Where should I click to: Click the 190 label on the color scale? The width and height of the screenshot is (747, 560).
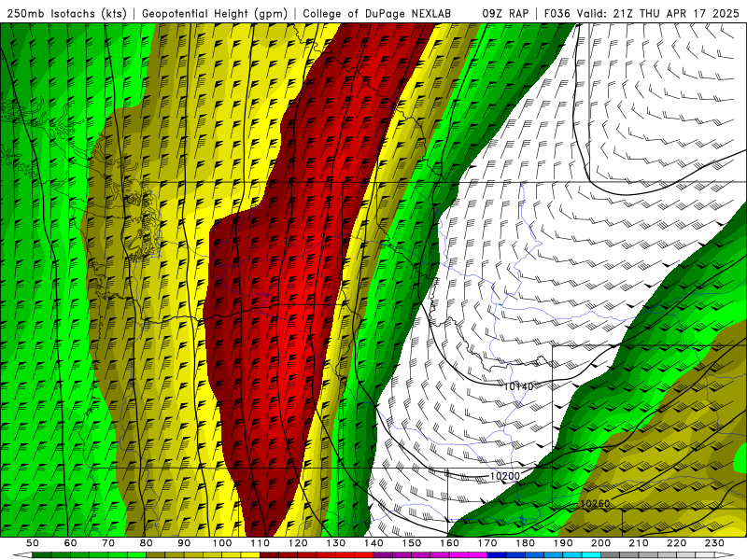click(563, 543)
